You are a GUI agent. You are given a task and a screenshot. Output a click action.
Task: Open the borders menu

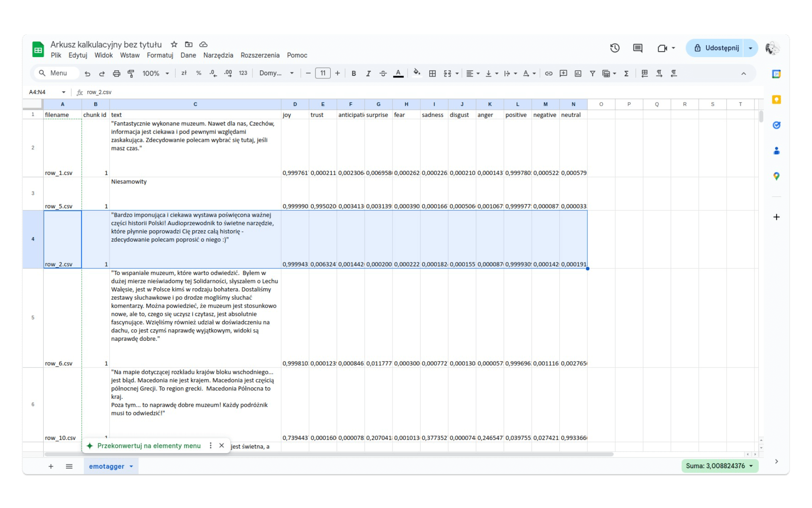432,74
